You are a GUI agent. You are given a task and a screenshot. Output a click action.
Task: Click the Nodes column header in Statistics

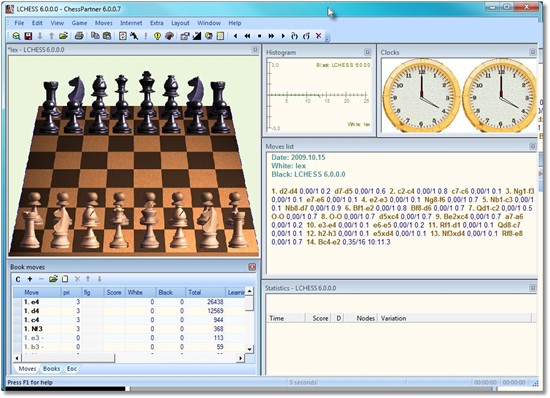[362, 318]
